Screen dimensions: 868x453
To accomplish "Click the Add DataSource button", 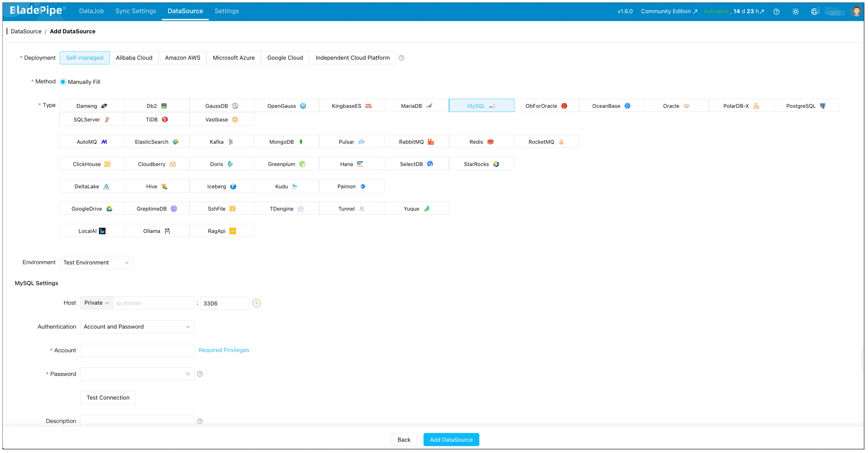I will [451, 440].
